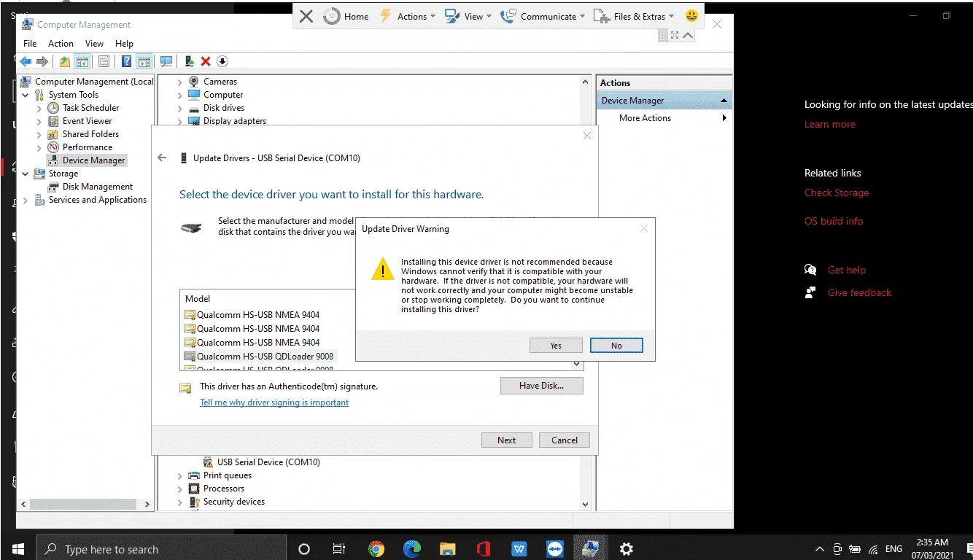Expand the Shared Folders node
Image resolution: width=973 pixels, height=560 pixels.
tap(39, 134)
